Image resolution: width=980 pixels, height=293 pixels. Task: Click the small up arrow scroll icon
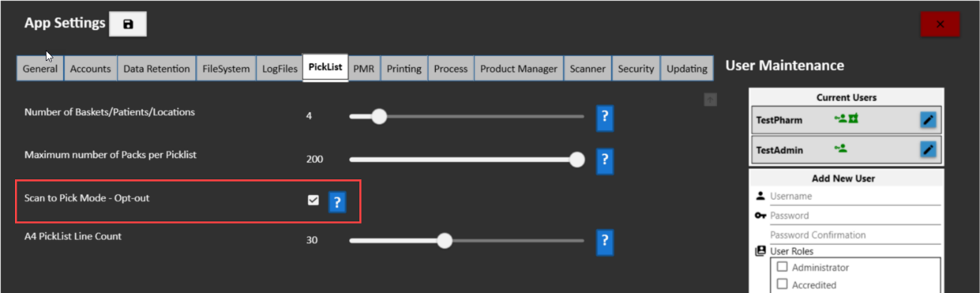[710, 100]
